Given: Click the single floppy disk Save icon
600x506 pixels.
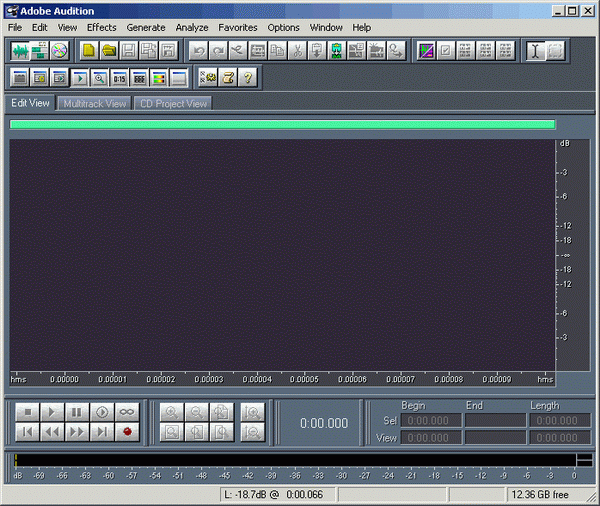Looking at the screenshot, I should [129, 51].
